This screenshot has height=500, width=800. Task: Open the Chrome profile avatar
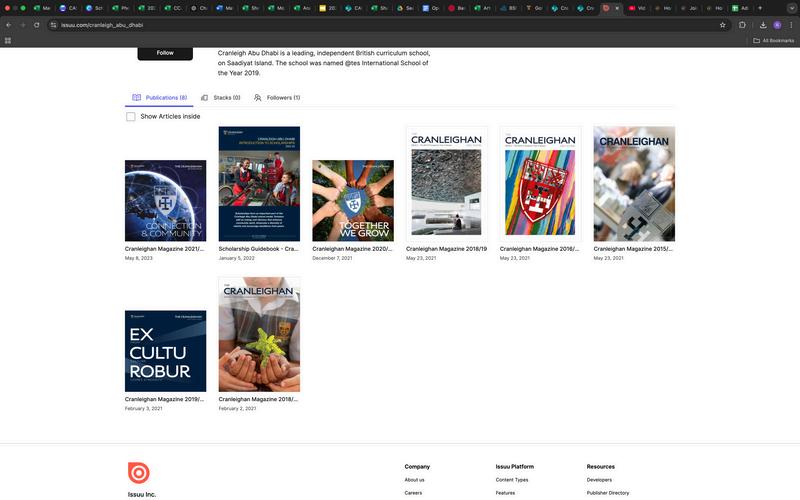coord(777,24)
